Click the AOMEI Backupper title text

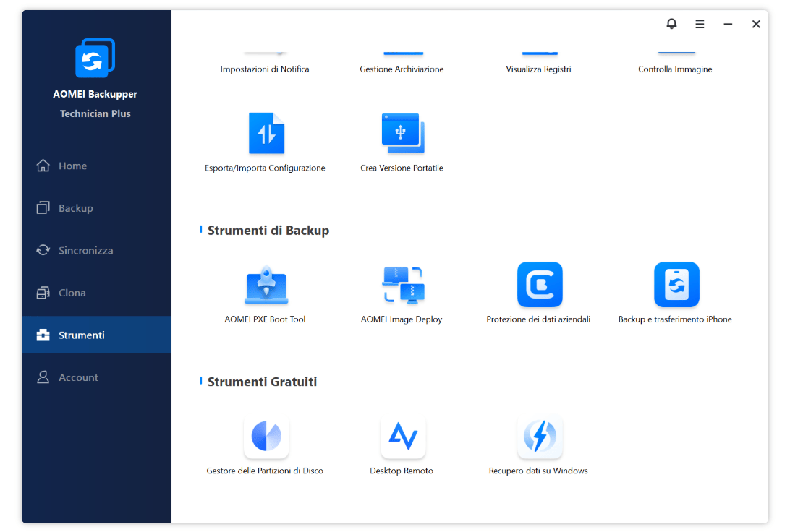[x=95, y=94]
